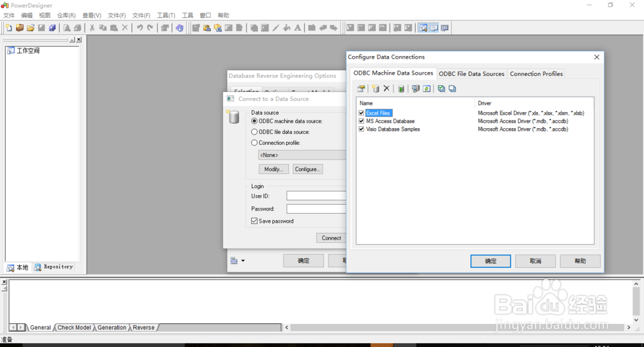The image size is (644, 347).
Task: Uncheck the Visio Database Samples checkbox
Action: [361, 129]
